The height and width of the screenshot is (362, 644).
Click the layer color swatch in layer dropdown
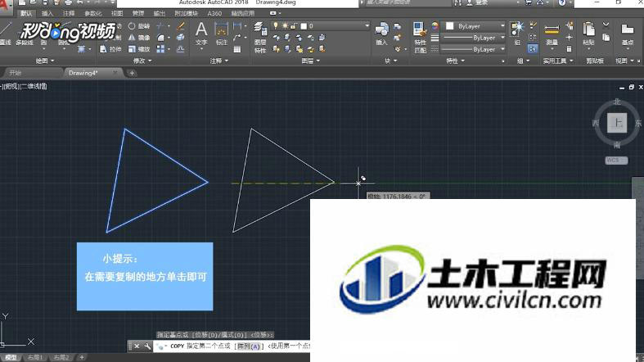(304, 26)
